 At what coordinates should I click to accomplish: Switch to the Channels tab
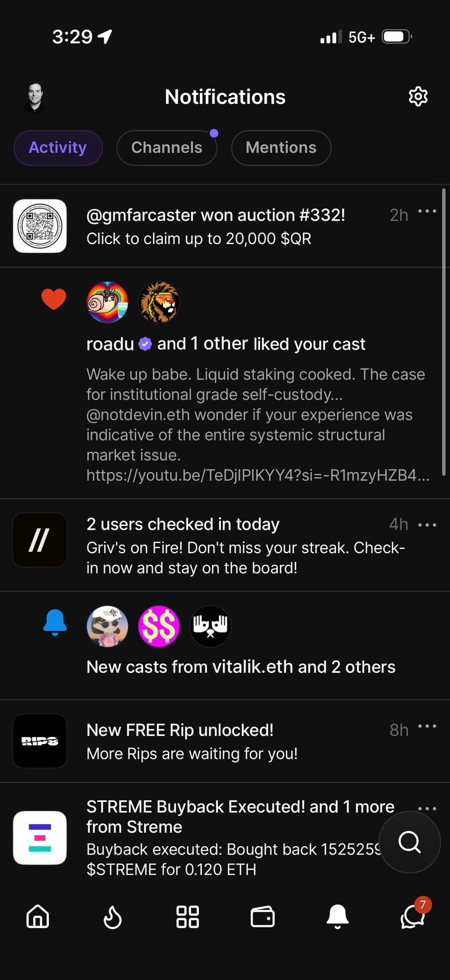coord(166,147)
